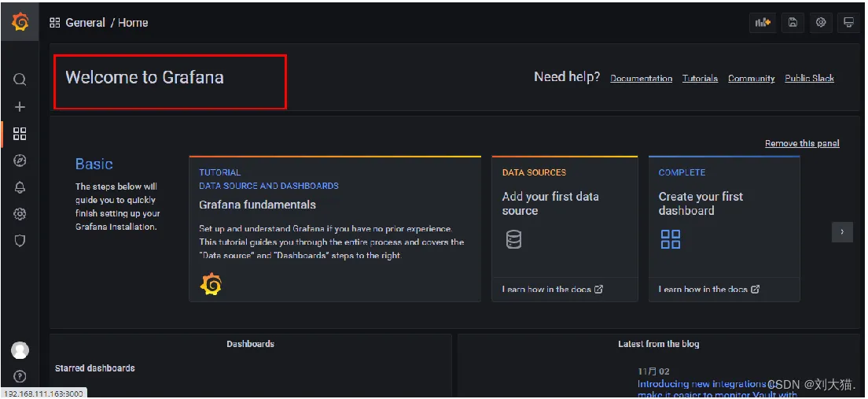Open the 'Add your first data source' card
The width and height of the screenshot is (868, 399).
(565, 229)
